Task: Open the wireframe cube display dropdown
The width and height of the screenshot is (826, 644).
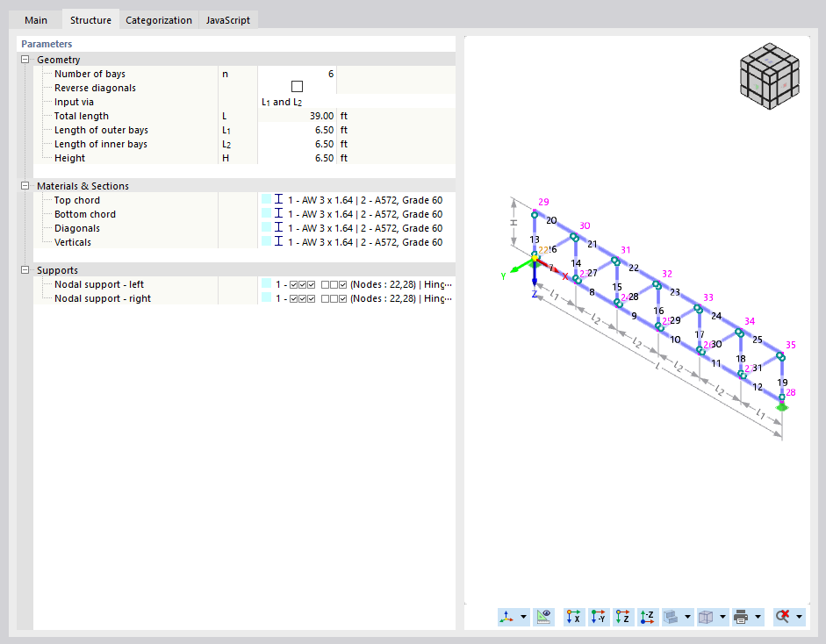Action: tap(721, 617)
